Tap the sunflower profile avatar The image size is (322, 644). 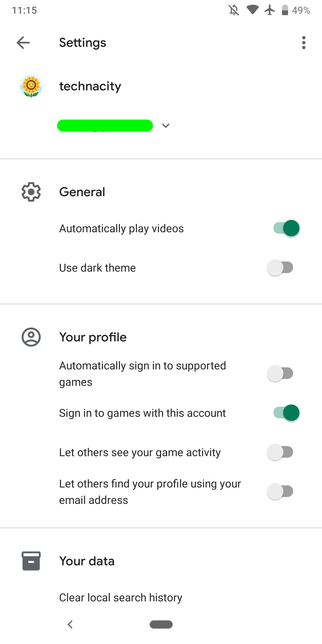31,86
